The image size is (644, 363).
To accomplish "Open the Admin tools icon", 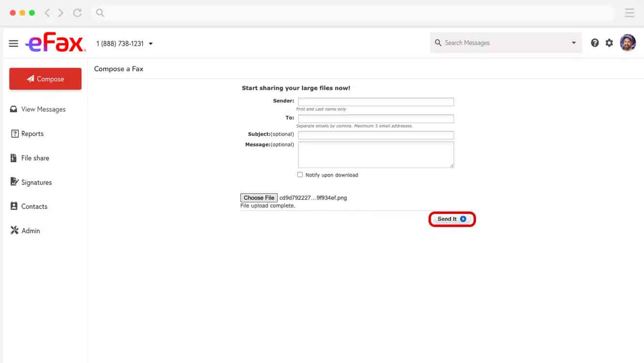I will point(14,230).
